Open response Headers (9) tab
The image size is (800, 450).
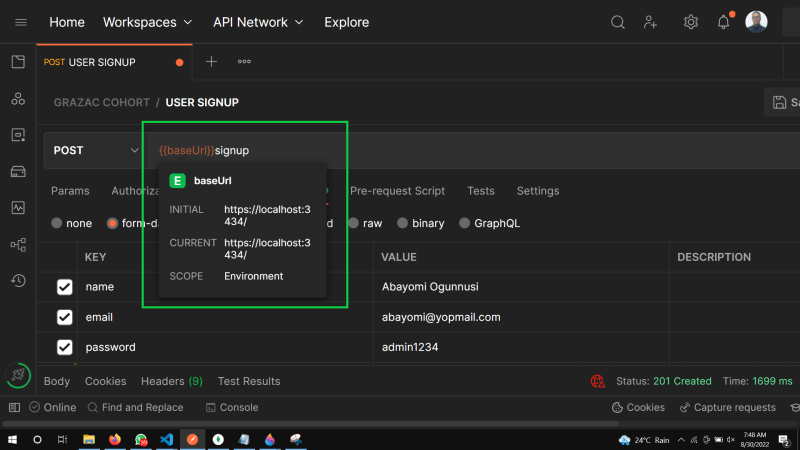click(x=171, y=381)
